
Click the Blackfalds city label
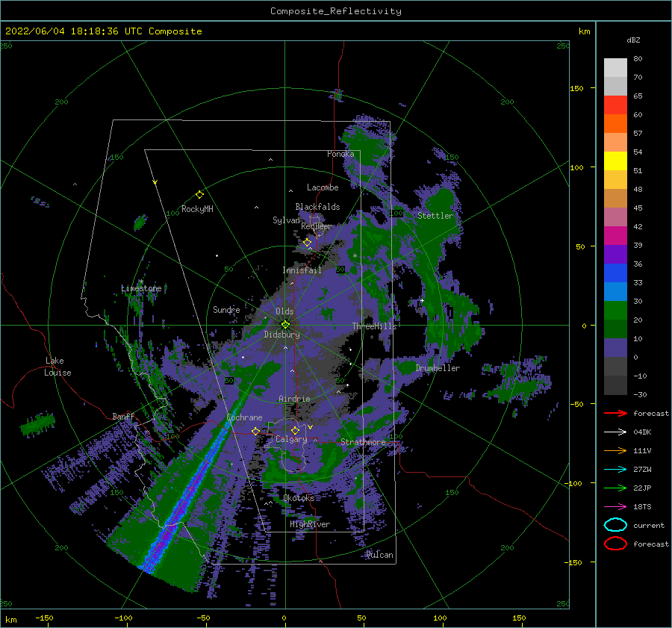pyautogui.click(x=317, y=207)
